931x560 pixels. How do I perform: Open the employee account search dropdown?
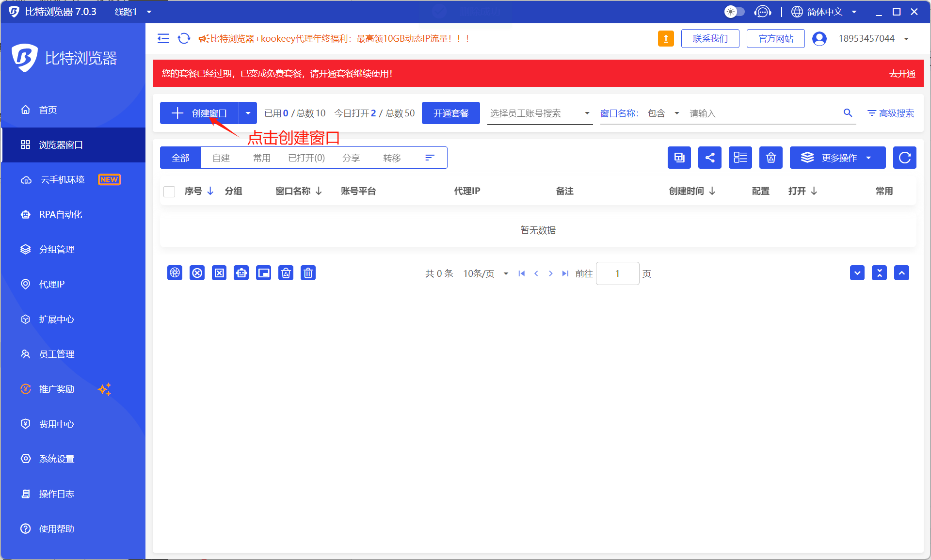pos(539,113)
